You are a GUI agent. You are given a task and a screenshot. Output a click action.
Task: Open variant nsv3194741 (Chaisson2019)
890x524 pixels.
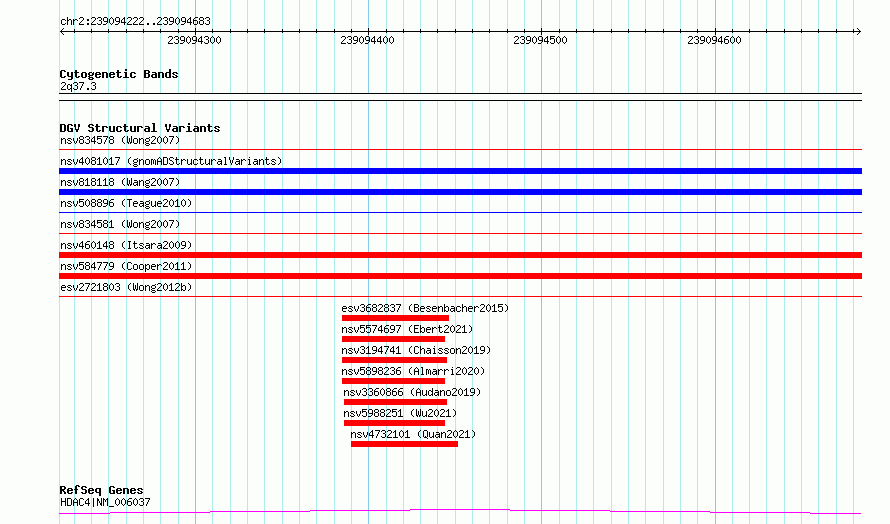pyautogui.click(x=416, y=350)
